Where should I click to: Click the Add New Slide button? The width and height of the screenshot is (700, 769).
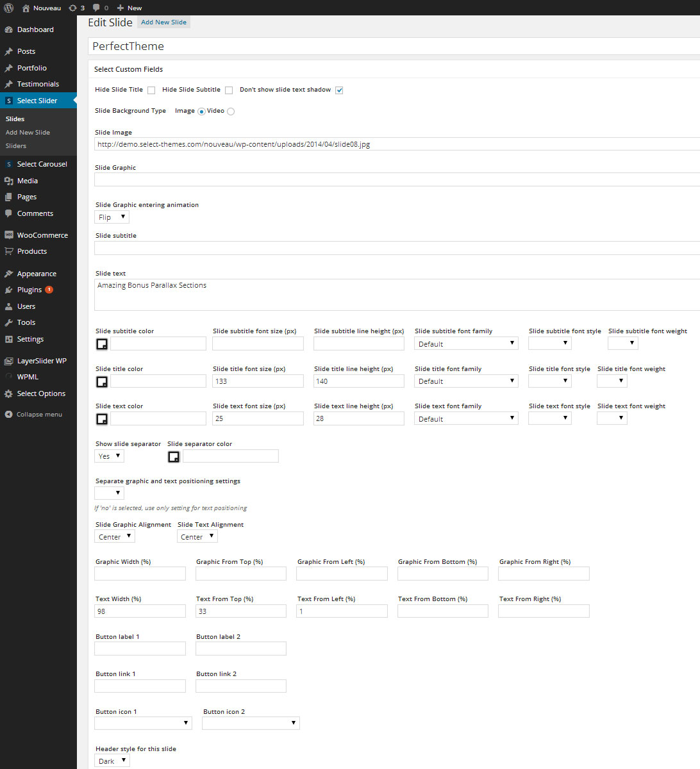coord(163,22)
